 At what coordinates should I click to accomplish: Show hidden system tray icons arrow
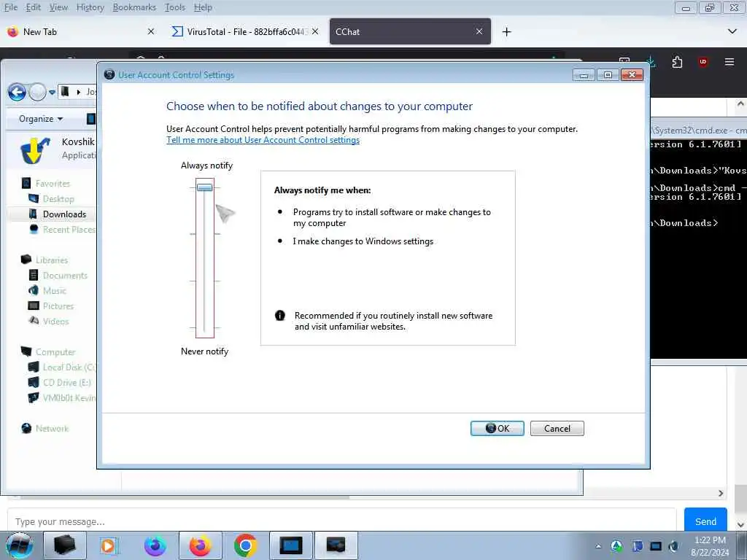tap(598, 546)
